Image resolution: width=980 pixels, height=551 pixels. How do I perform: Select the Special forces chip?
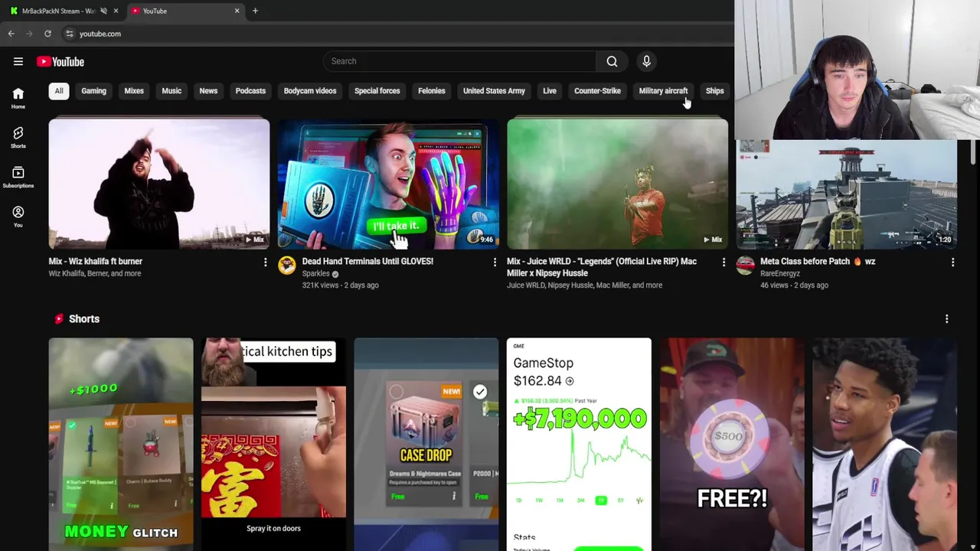coord(377,91)
